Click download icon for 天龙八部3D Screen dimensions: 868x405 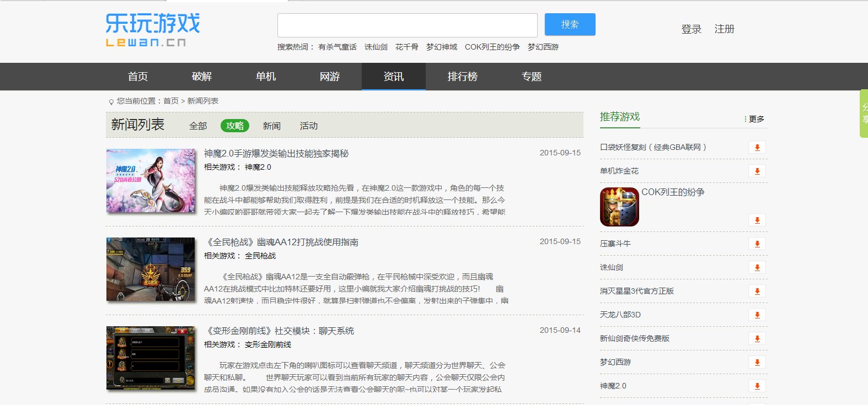757,315
